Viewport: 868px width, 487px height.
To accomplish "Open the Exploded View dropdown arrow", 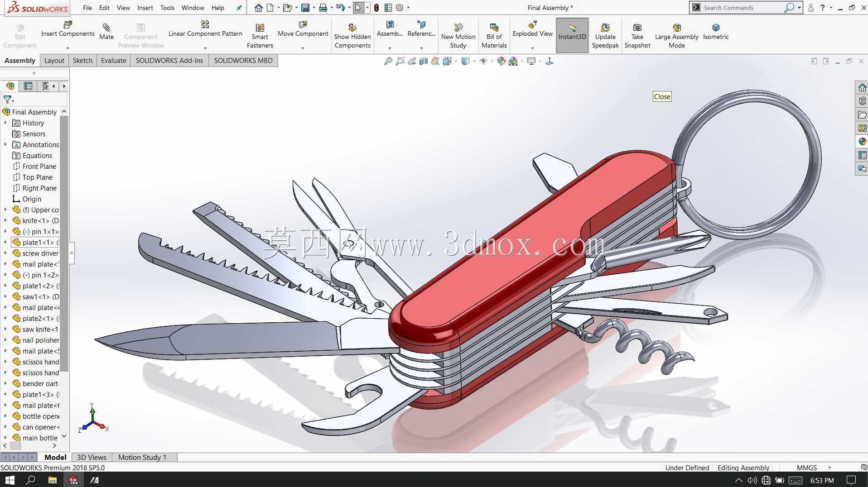I will point(532,48).
